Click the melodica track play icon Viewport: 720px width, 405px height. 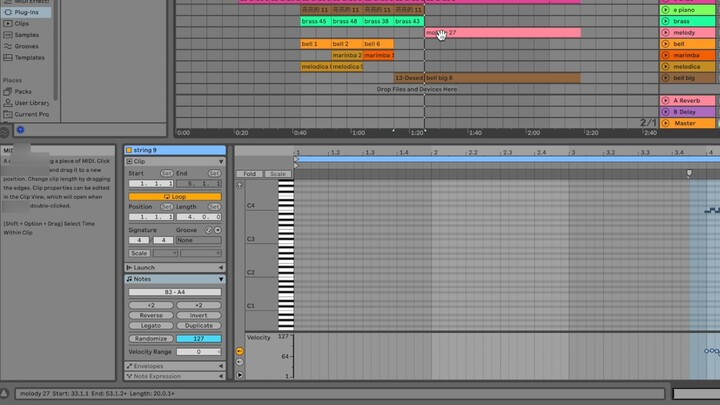tap(665, 67)
